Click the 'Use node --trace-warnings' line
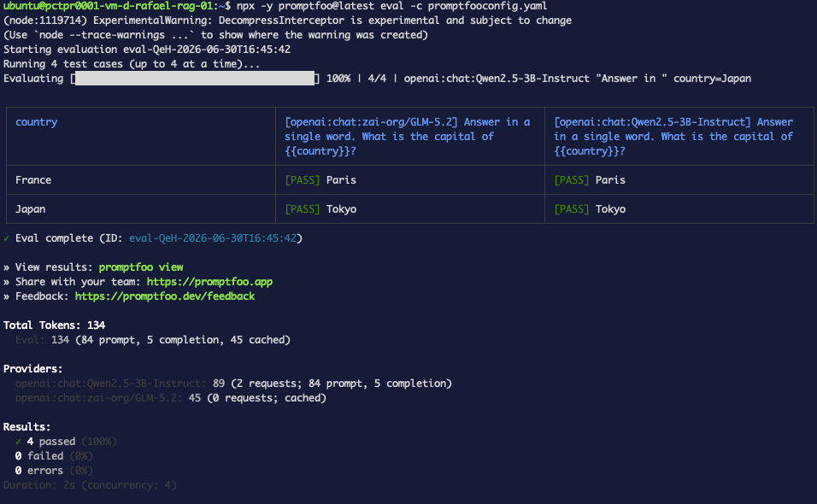The width and height of the screenshot is (817, 504). tap(215, 35)
